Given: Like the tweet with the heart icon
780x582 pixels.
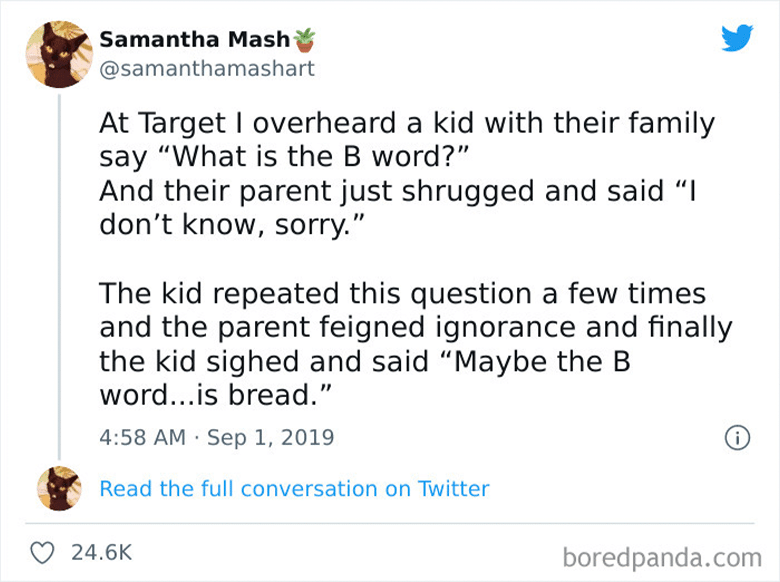Looking at the screenshot, I should (x=43, y=551).
